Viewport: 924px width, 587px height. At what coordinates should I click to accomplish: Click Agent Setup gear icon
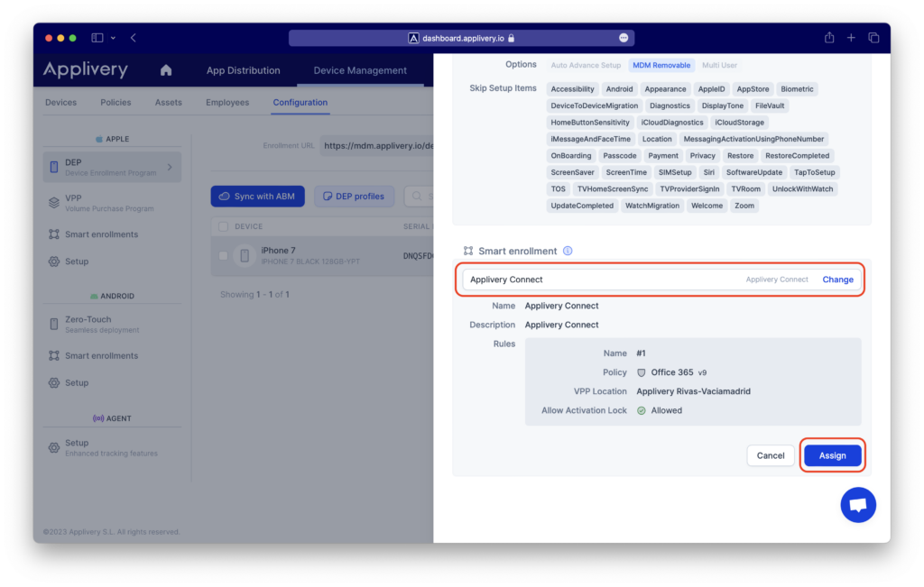pyautogui.click(x=54, y=447)
